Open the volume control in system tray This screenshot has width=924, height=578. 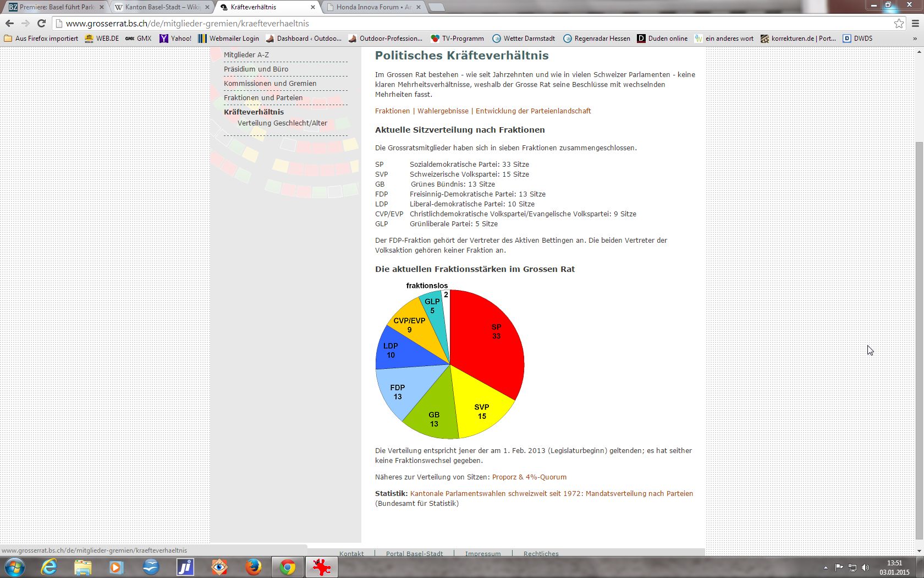point(866,568)
